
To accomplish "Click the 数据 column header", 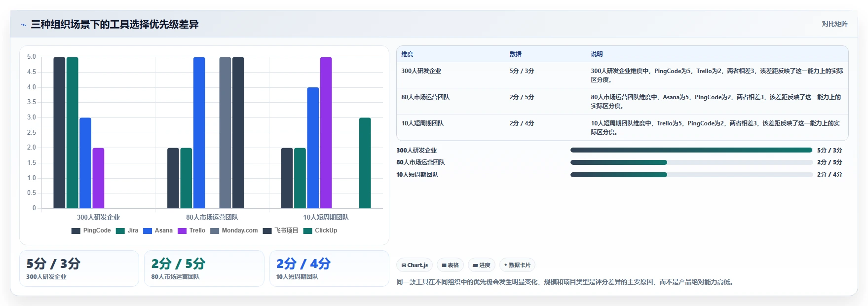I will tap(516, 54).
